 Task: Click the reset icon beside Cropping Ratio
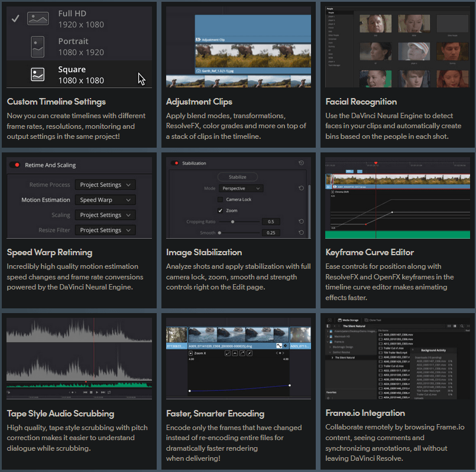tap(302, 222)
